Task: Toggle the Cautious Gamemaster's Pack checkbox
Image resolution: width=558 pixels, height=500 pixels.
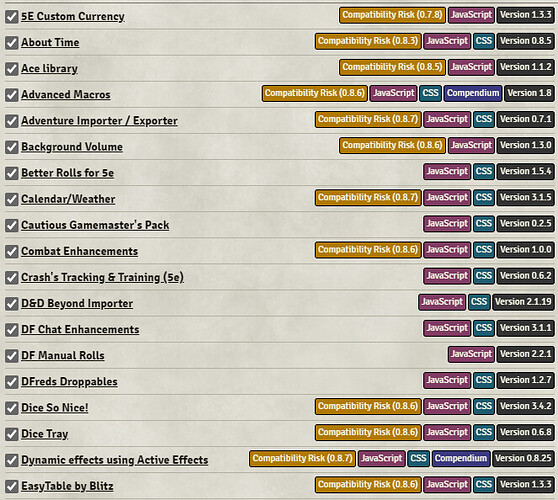Action: [12, 226]
